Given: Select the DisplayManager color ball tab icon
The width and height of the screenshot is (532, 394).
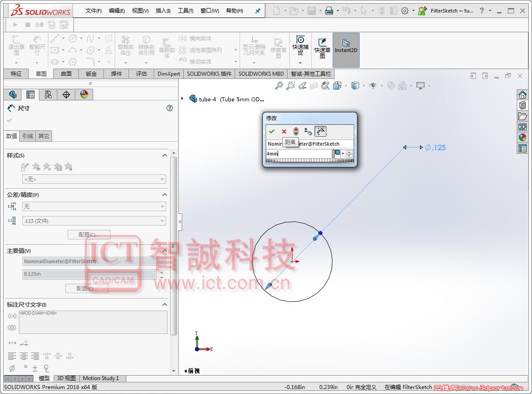Looking at the screenshot, I should (x=84, y=95).
